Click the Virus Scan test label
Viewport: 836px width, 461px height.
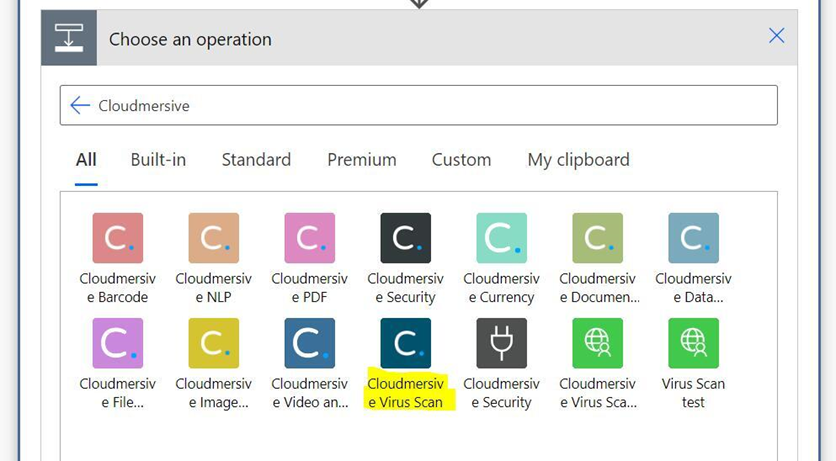click(693, 393)
